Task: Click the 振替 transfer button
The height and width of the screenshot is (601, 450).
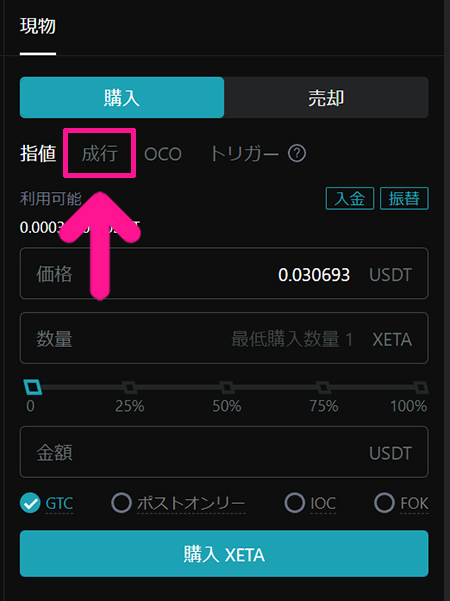Action: [404, 199]
